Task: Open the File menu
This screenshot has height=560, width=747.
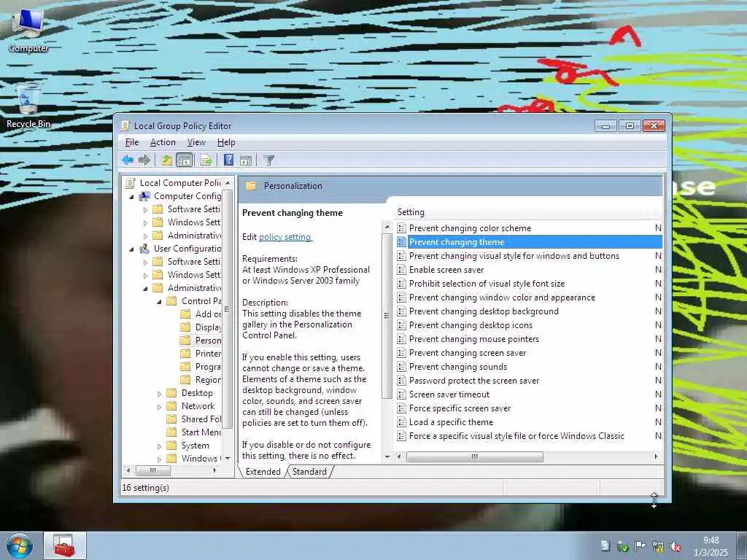Action: point(132,142)
